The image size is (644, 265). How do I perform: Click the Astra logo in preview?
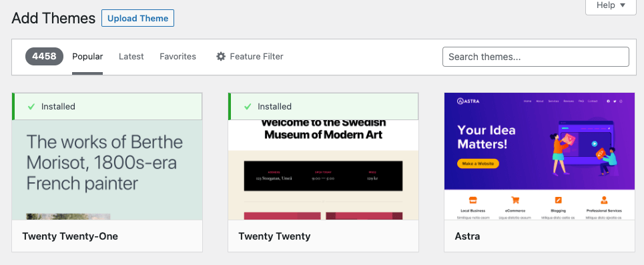[x=468, y=101]
